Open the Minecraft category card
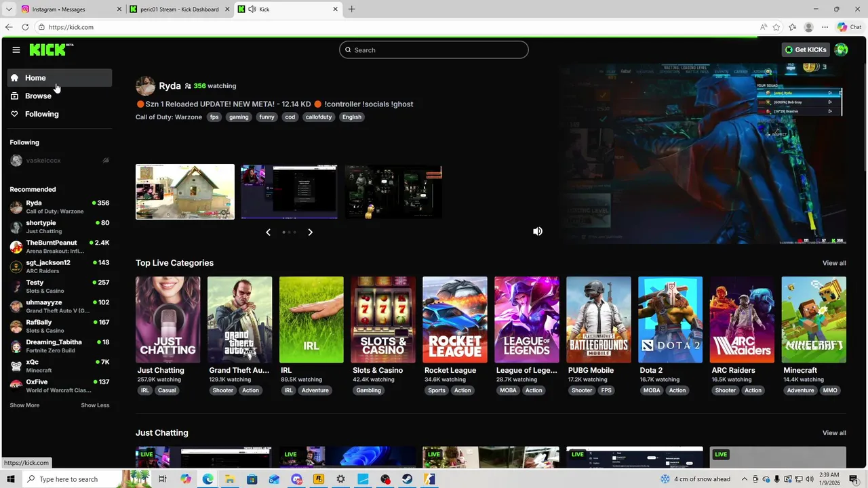Screen dimensions: 868x488 click(x=814, y=319)
